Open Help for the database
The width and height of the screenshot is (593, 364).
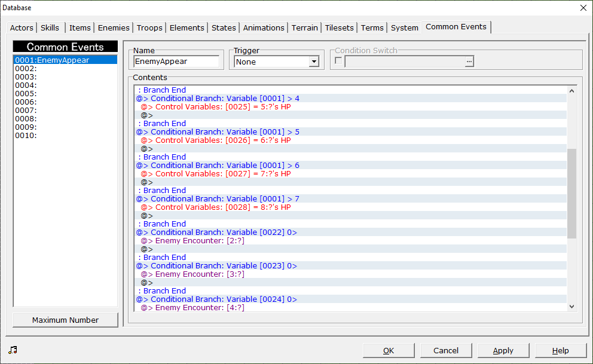(561, 350)
